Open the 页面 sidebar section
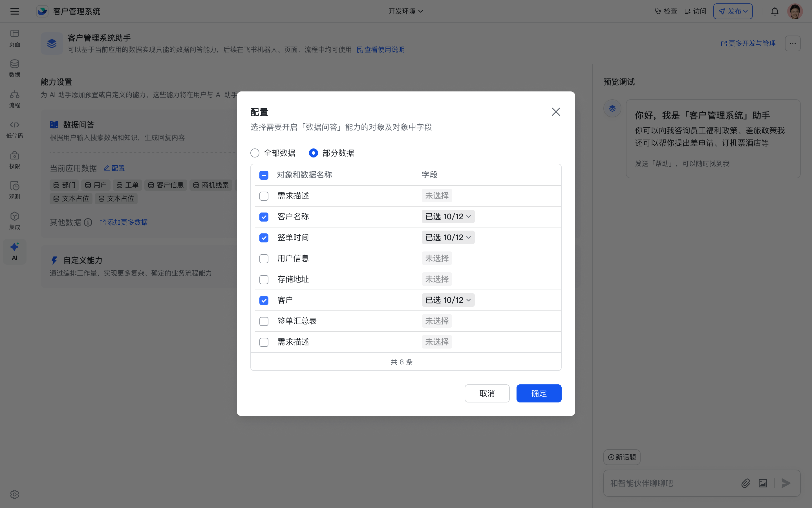Viewport: 812px width, 508px height. 14,38
